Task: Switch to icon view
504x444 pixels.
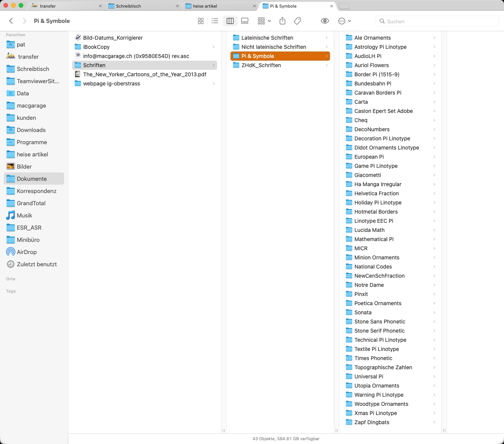Action: [201, 21]
